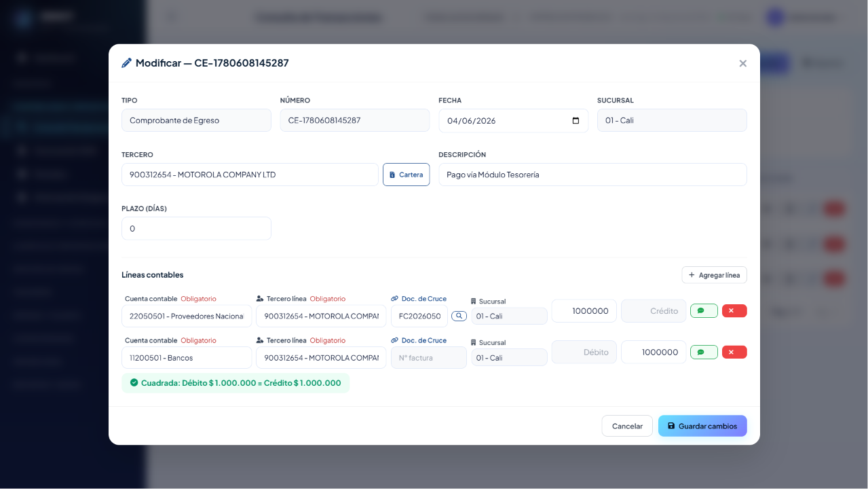Change cuenta contable 22050501 Proveedores
The width and height of the screenshot is (868, 489).
(187, 316)
